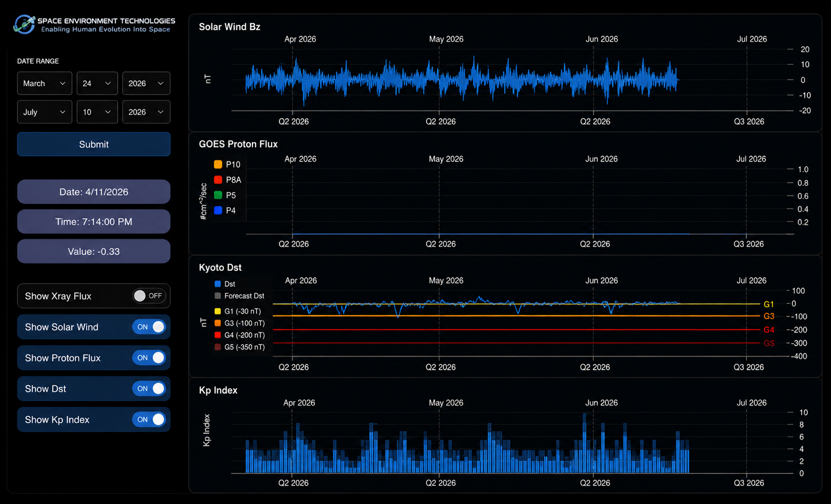This screenshot has width=831, height=504.
Task: Click the Value: -0.33 readout
Action: [x=93, y=251]
